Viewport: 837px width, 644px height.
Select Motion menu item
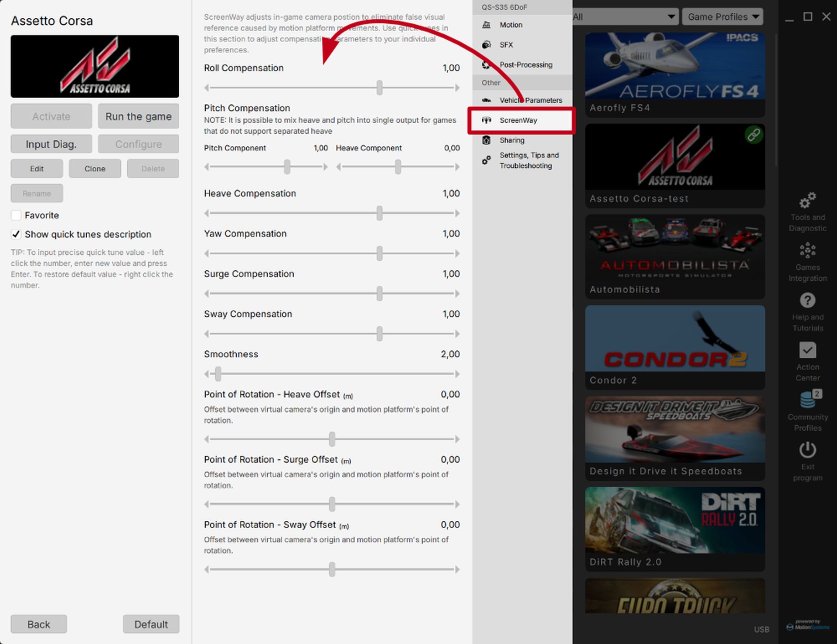(522, 25)
